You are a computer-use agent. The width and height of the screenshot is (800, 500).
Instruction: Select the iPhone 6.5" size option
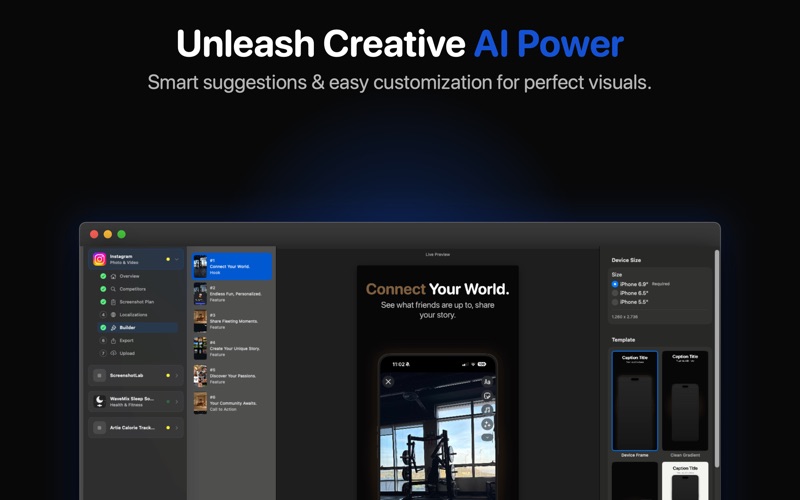pyautogui.click(x=615, y=293)
